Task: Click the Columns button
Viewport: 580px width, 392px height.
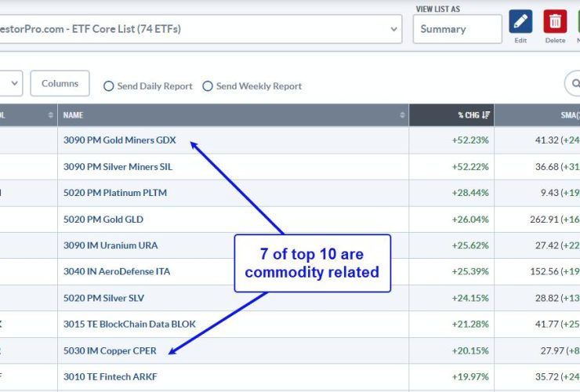Action: pyautogui.click(x=60, y=83)
